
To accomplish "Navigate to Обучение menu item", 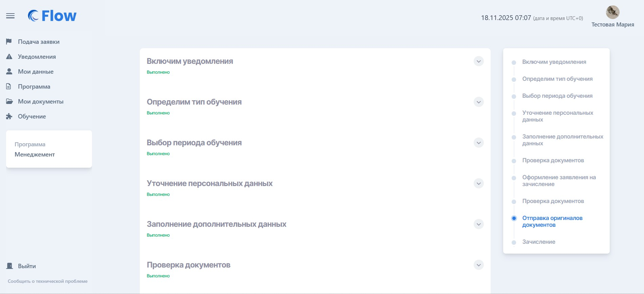I will coord(32,116).
